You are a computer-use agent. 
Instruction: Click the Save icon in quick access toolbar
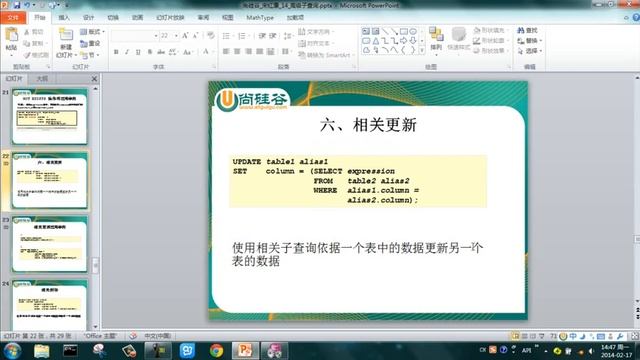tap(17, 5)
